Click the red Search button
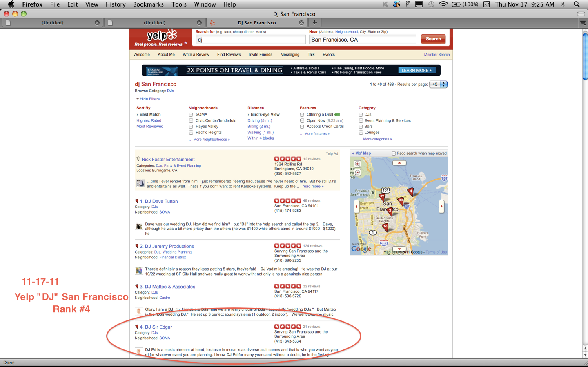The height and width of the screenshot is (367, 588). point(433,39)
